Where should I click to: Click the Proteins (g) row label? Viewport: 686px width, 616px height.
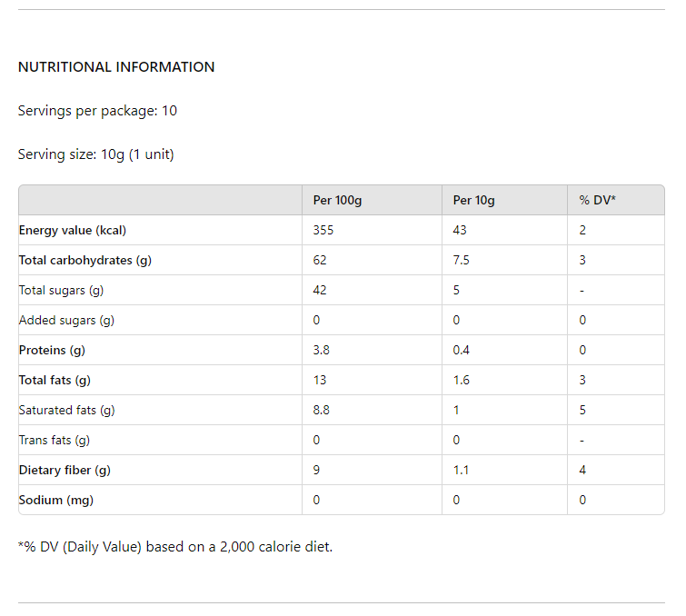(x=52, y=351)
